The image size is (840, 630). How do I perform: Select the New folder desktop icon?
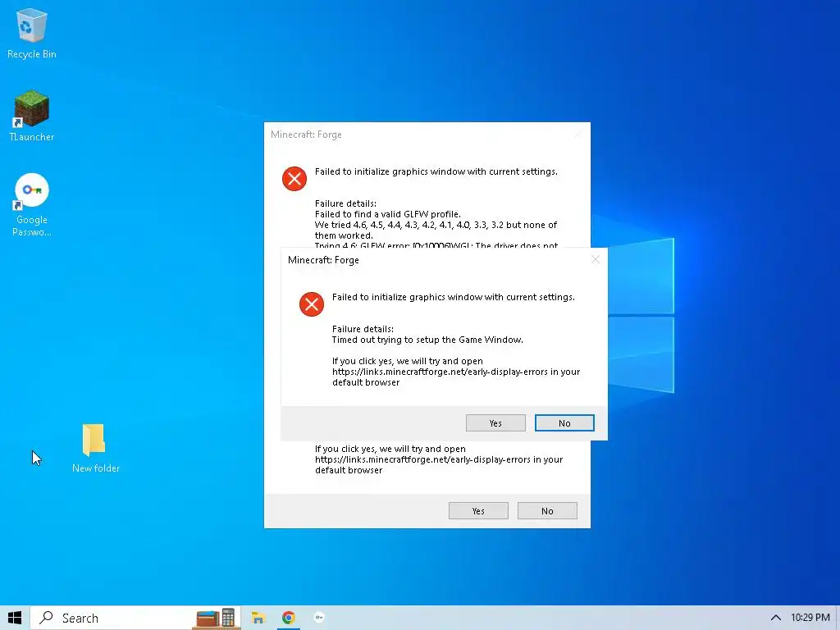click(x=95, y=448)
